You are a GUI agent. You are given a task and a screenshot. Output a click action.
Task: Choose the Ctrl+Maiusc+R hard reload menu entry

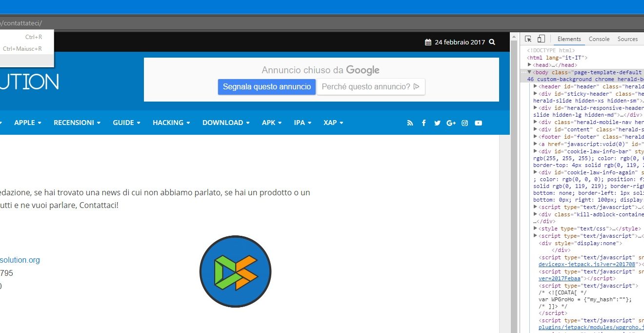[27, 48]
